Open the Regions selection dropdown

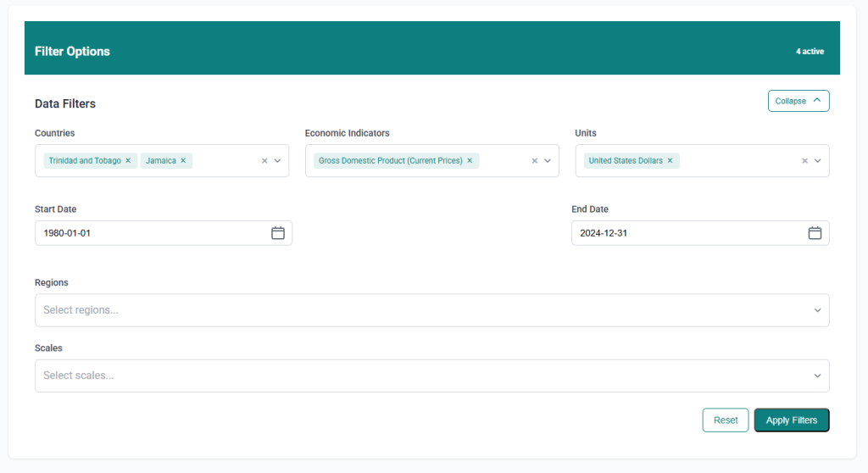(x=431, y=310)
